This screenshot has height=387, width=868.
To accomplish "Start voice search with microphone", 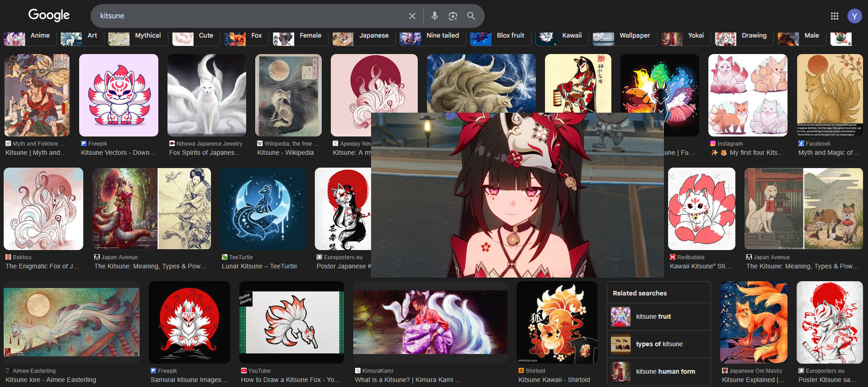I will coord(435,16).
